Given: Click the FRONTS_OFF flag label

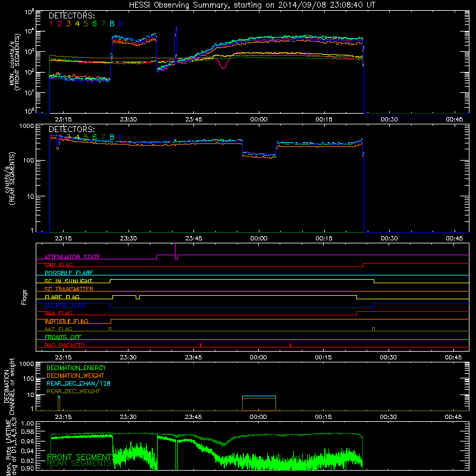Looking at the screenshot, I should click(63, 337).
